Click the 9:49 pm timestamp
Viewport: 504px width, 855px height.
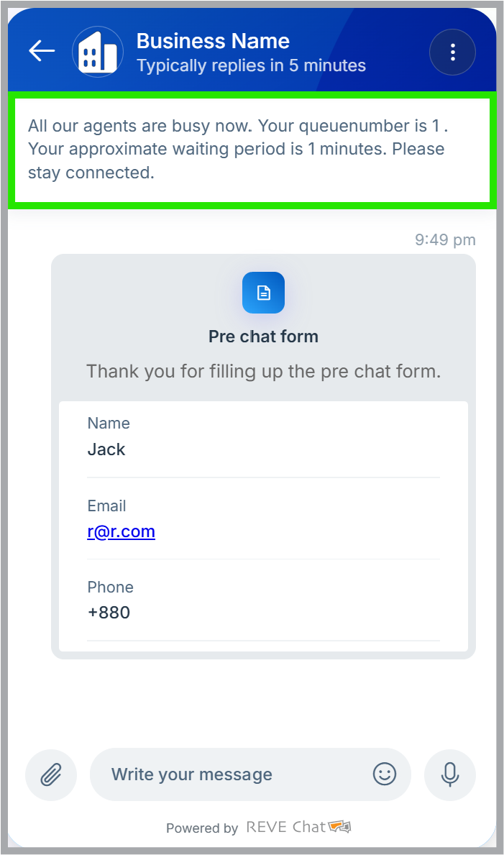pos(445,240)
